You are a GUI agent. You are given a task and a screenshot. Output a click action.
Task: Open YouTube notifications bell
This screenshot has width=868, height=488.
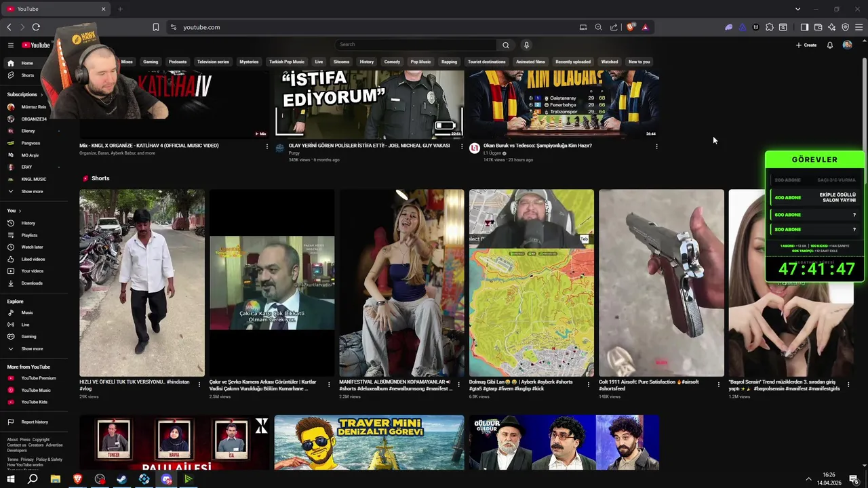(829, 45)
